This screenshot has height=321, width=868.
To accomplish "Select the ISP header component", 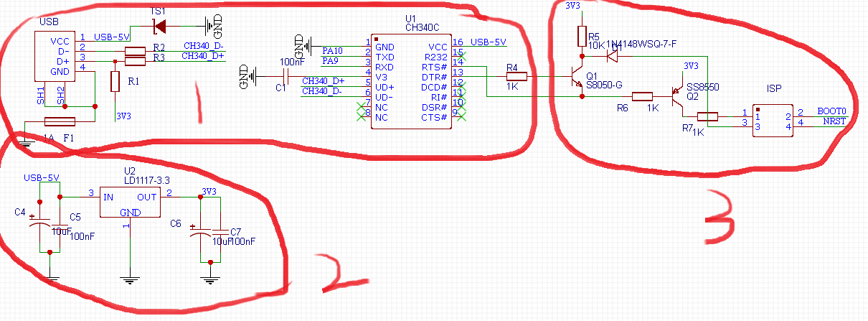I will 772,120.
